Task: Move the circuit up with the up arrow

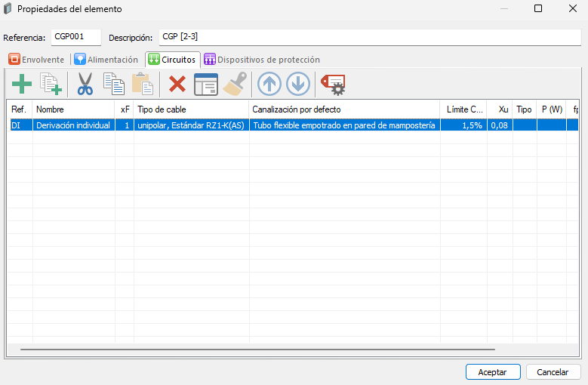Action: (x=269, y=84)
